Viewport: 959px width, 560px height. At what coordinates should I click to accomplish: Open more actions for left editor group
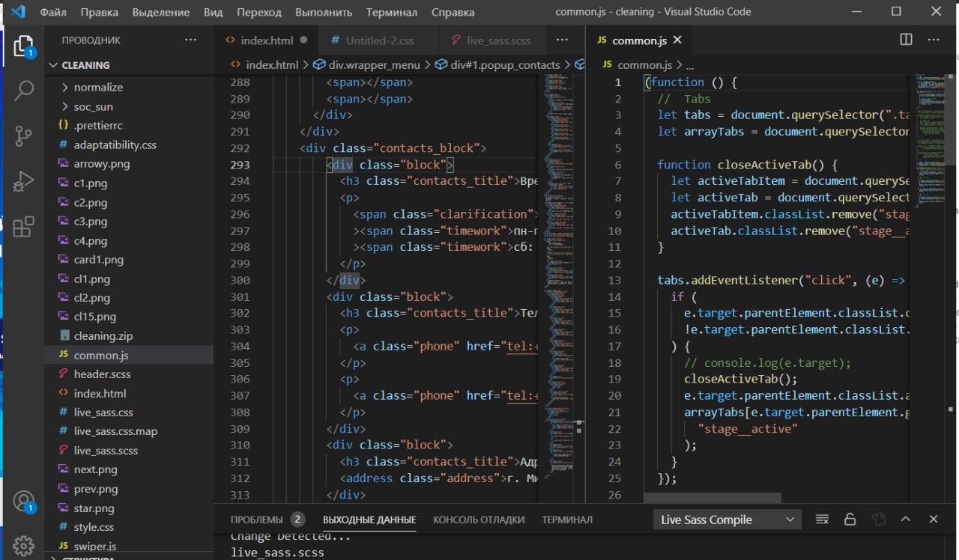[x=562, y=40]
